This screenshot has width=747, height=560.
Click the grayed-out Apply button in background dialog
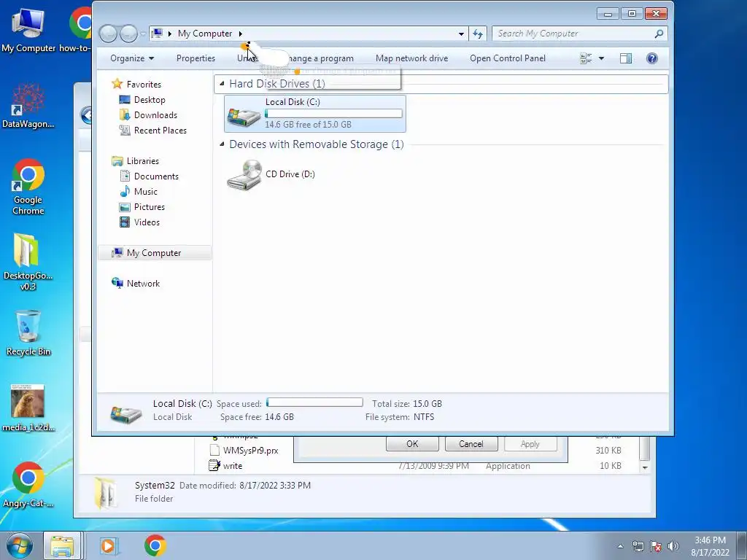point(530,444)
